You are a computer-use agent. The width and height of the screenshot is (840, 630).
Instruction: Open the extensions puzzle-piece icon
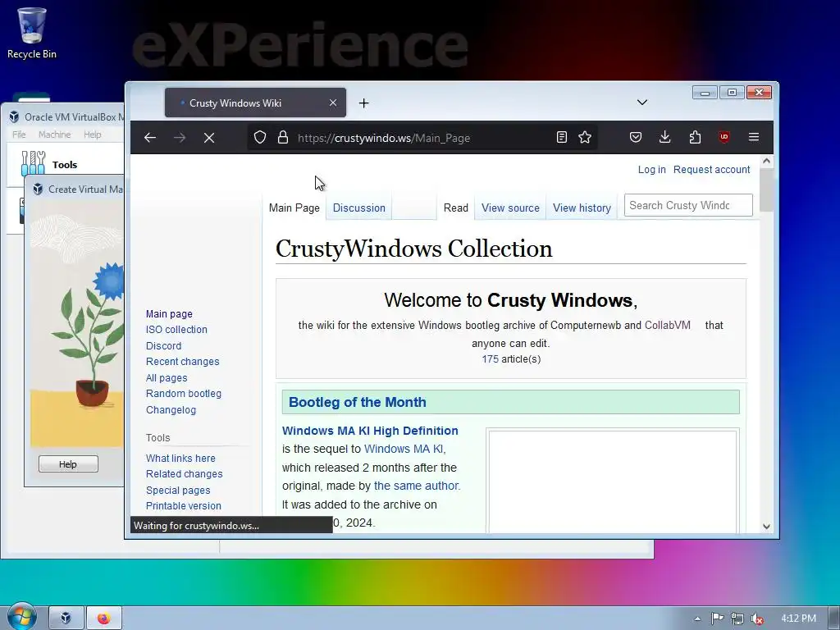695,137
